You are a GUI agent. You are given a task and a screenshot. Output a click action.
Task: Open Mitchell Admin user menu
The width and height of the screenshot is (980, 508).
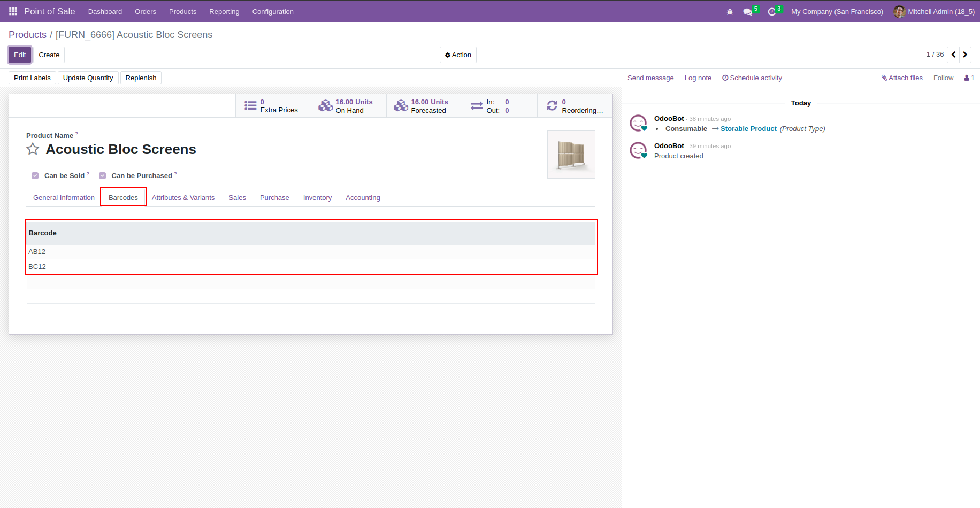tap(934, 11)
